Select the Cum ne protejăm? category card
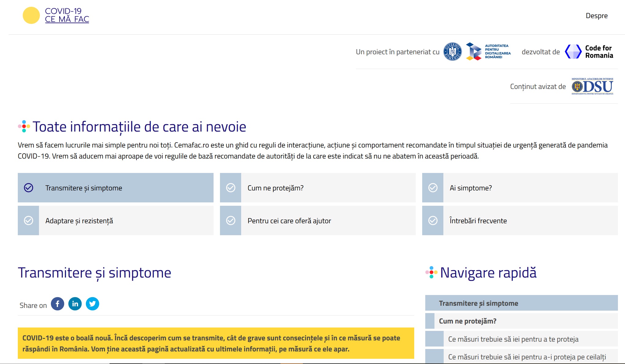This screenshot has width=625, height=364. pyautogui.click(x=318, y=188)
